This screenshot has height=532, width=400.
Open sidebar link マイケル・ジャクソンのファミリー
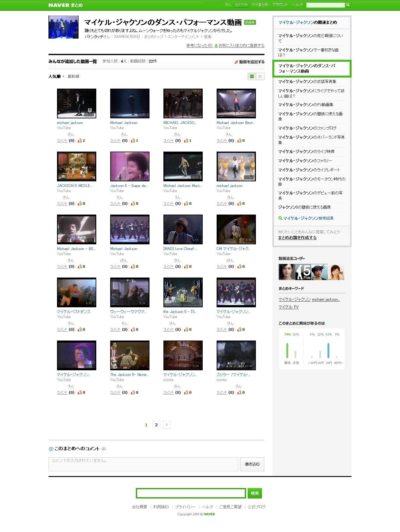pyautogui.click(x=305, y=161)
